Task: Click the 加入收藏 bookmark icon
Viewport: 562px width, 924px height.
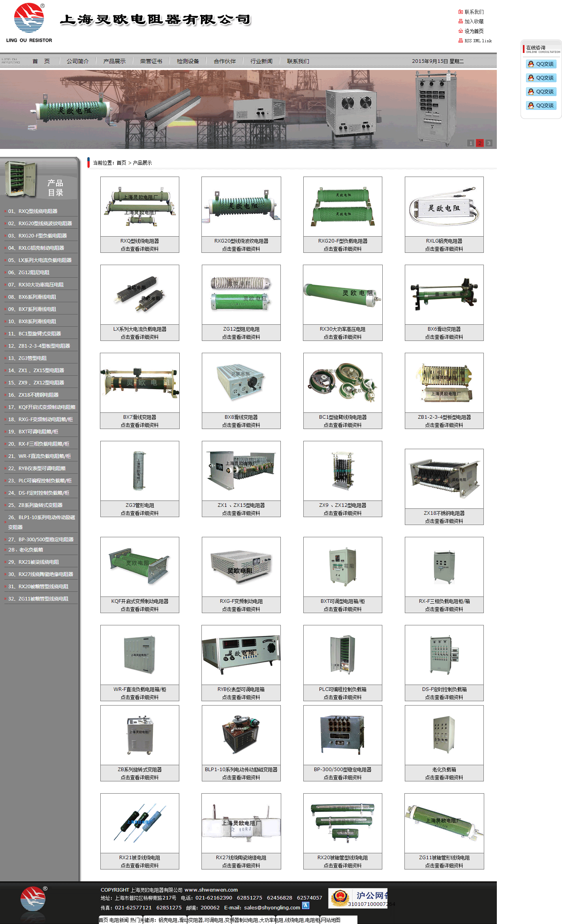Action: [460, 21]
